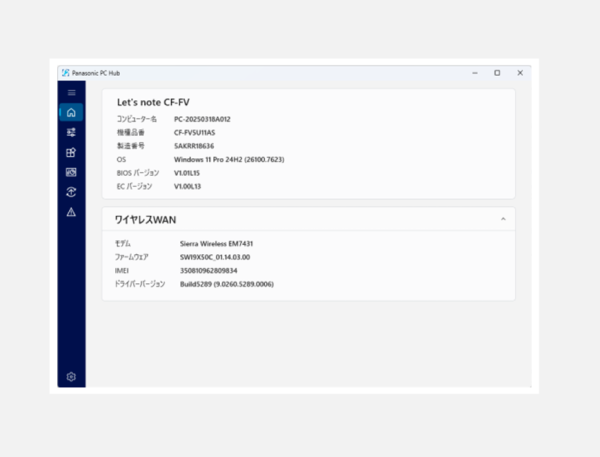
Task: Select the IMEI number 350810962809834
Action: tap(207, 270)
